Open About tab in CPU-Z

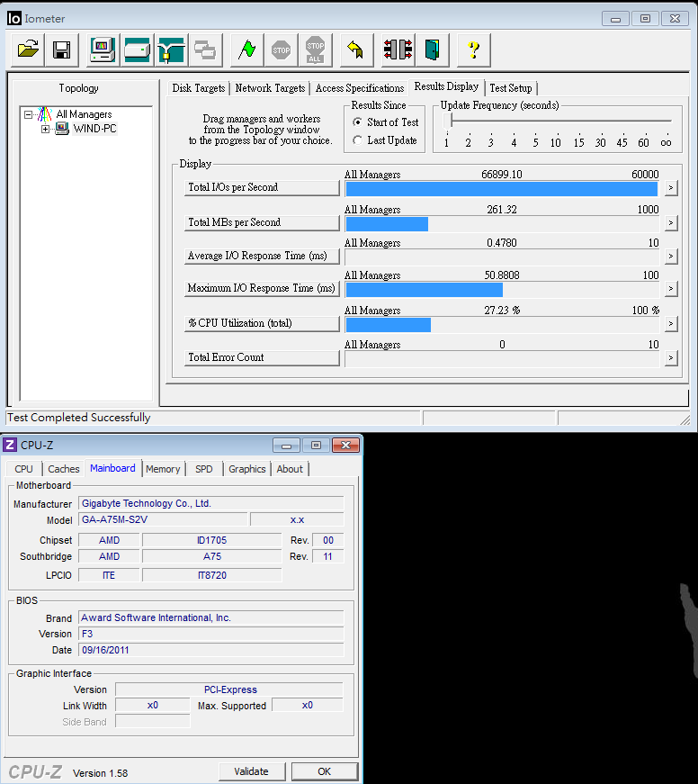point(290,469)
